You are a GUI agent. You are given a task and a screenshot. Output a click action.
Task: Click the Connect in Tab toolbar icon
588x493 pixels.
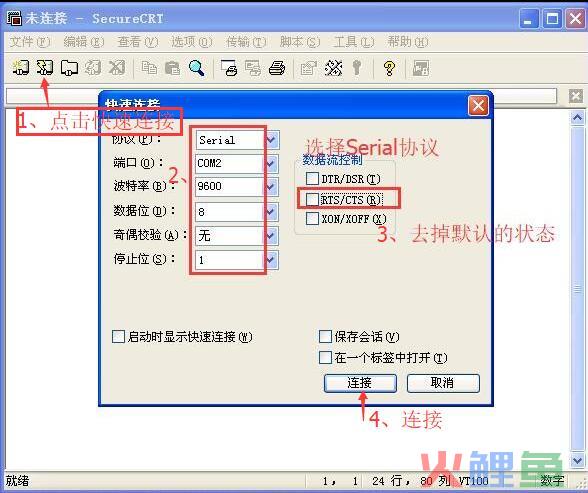click(69, 68)
